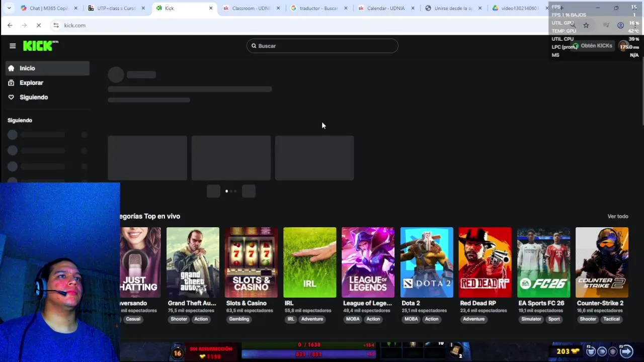Screen dimensions: 644x362
Task: Select Action tag under Grand Theft Auto
Action: coord(201,319)
